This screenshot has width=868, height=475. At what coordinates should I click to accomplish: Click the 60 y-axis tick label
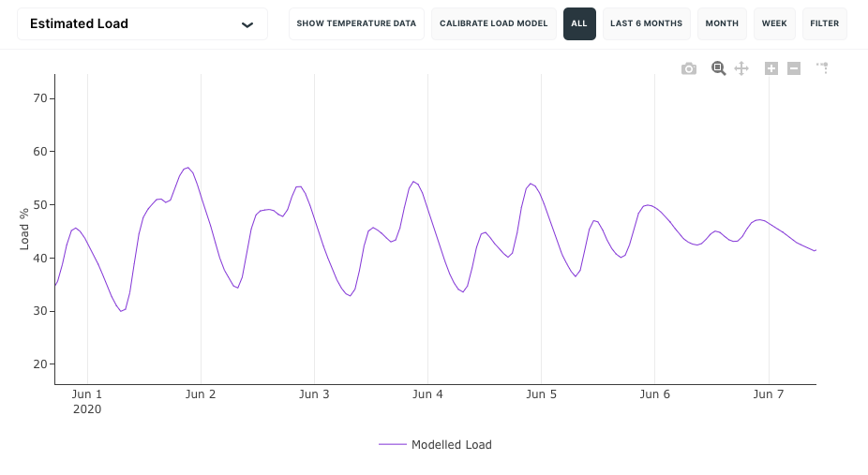40,152
